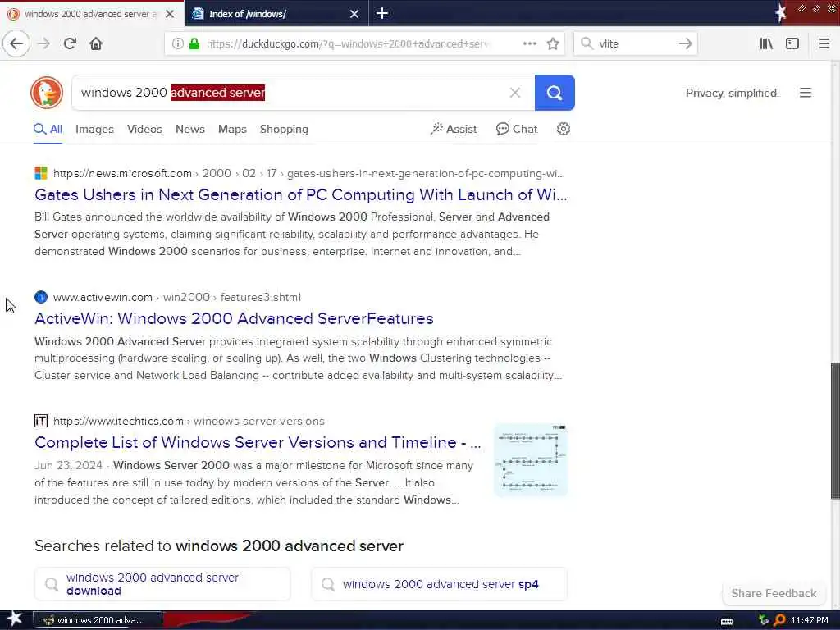
Task: Open the DuckDuckGo side menu
Action: [x=806, y=93]
